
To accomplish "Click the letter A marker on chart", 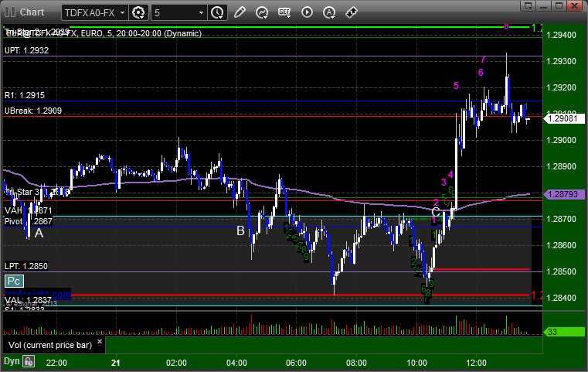I will (39, 233).
